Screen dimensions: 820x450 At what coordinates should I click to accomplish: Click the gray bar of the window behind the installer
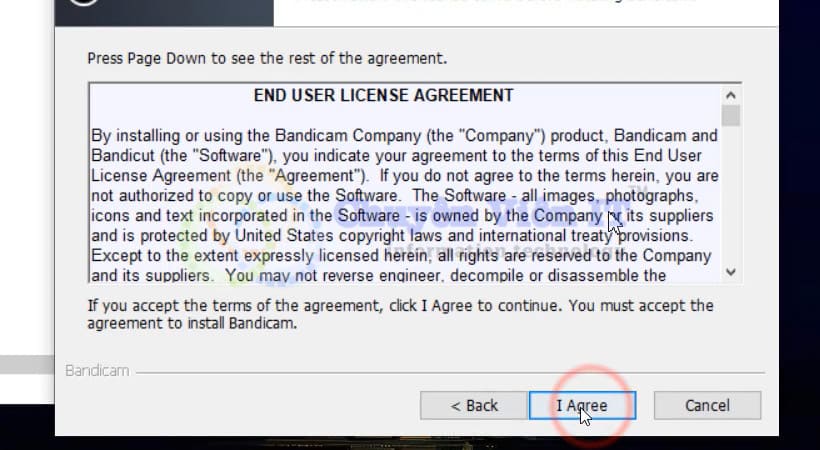[x=27, y=365]
